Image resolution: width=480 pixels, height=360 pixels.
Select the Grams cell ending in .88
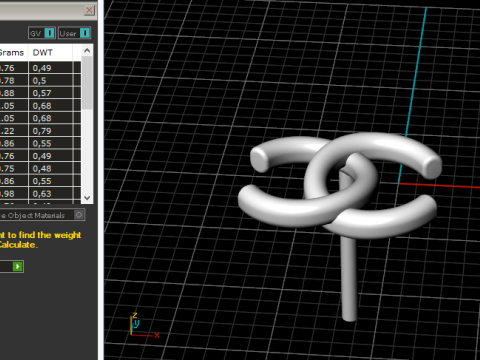[14, 93]
